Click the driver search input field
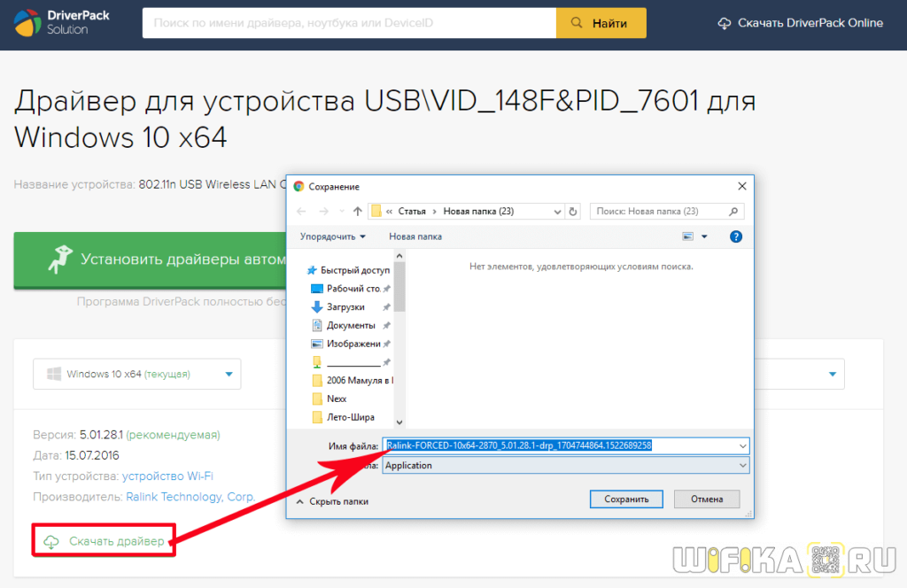The height and width of the screenshot is (588, 907). coord(349,23)
